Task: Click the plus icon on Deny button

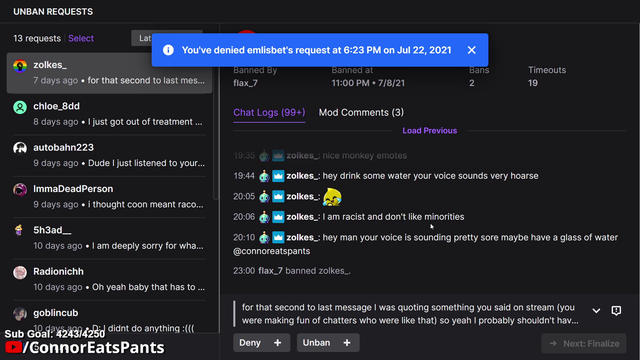Action: pyautogui.click(x=278, y=343)
